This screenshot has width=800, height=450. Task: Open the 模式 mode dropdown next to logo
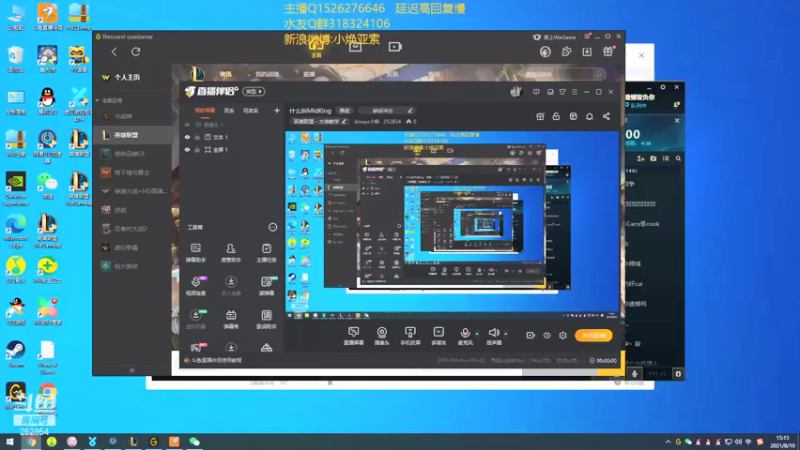(x=254, y=91)
